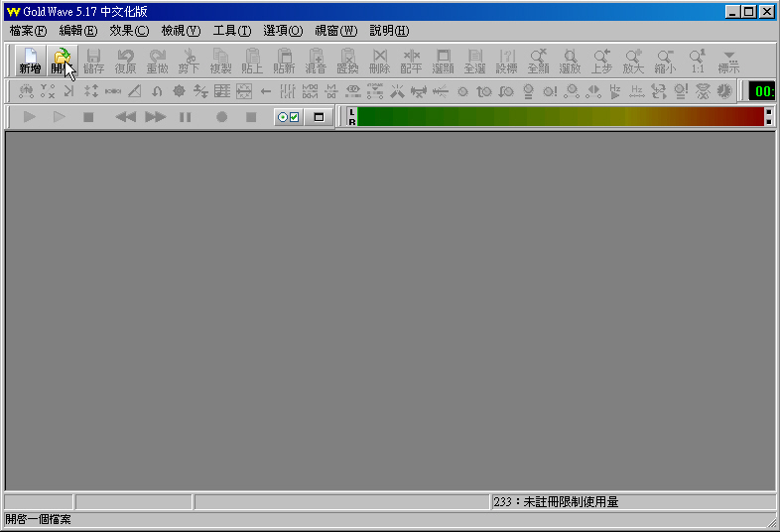Click the 1:1 zoom icon

pyautogui.click(x=698, y=62)
